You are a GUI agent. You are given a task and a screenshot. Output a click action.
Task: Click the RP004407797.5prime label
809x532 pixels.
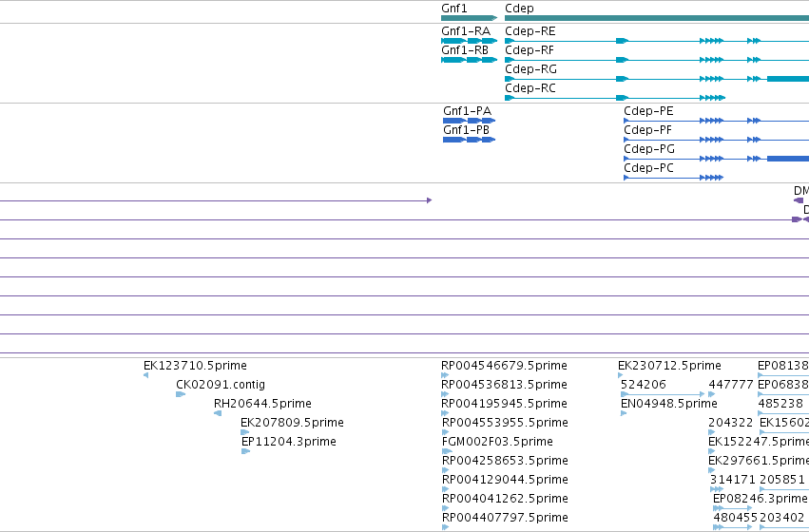pos(505,518)
